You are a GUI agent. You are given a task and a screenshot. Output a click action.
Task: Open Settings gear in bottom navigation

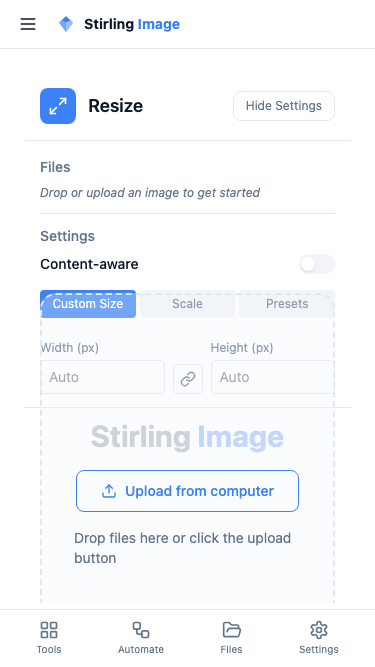click(x=318, y=638)
